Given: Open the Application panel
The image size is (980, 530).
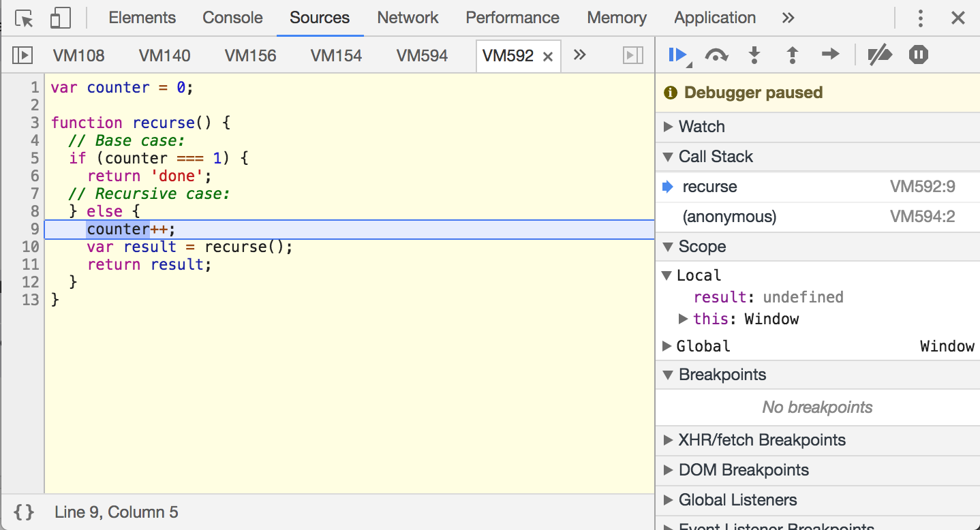Looking at the screenshot, I should point(715,18).
